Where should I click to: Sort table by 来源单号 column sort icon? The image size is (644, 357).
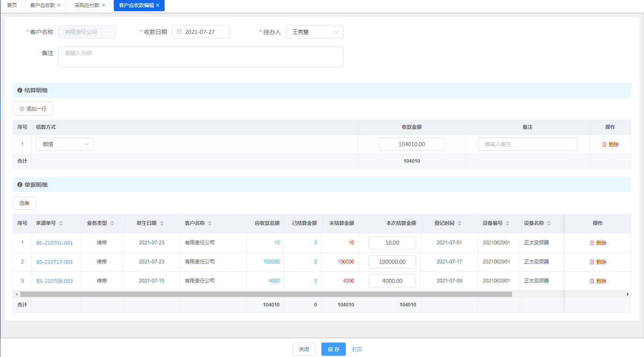coord(61,223)
